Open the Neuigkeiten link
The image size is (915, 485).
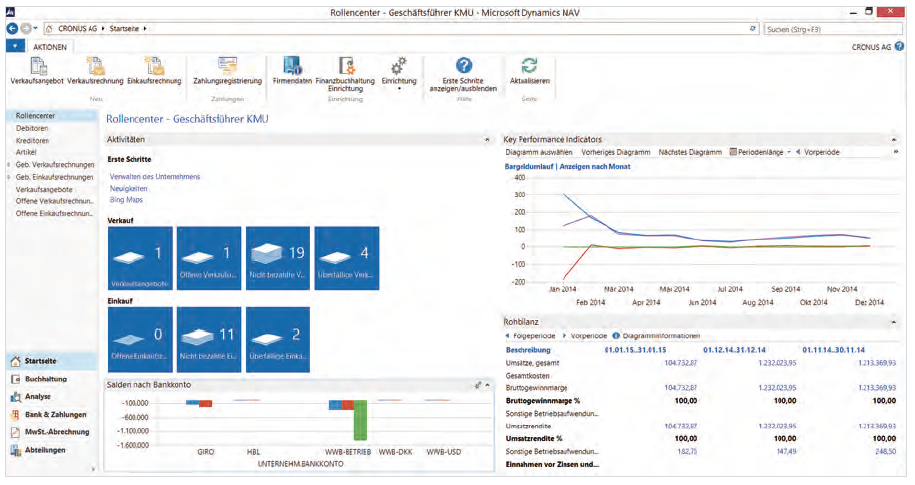128,189
